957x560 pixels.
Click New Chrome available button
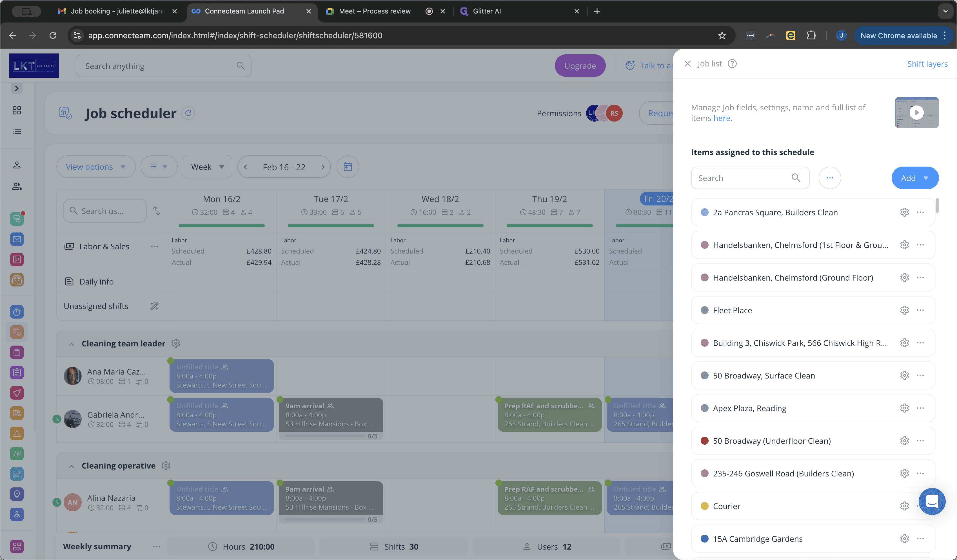(903, 35)
